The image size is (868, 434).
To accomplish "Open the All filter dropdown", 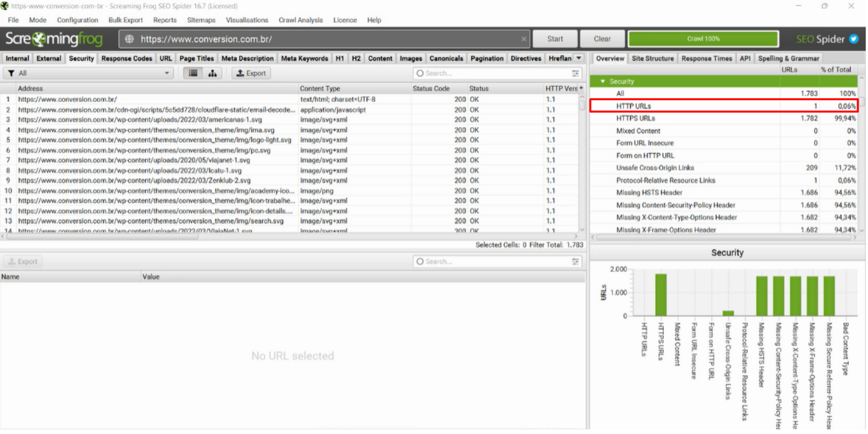I will [x=88, y=73].
